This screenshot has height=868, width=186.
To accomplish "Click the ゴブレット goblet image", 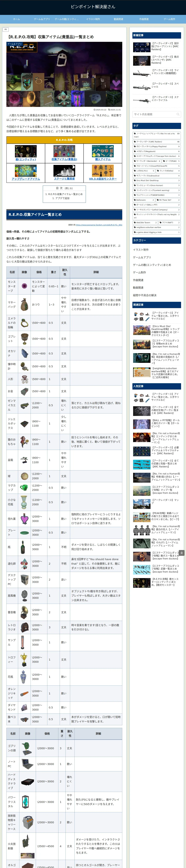I will tap(24, 339).
